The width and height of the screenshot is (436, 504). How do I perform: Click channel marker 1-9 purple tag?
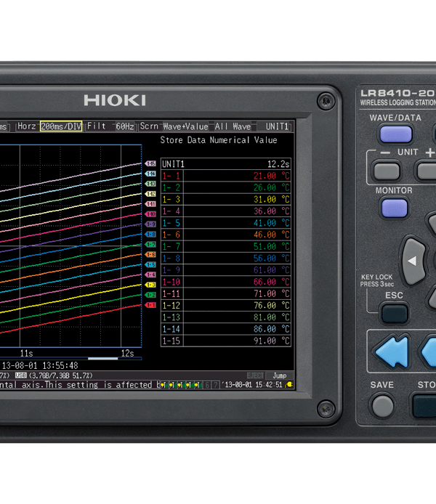pos(150,224)
